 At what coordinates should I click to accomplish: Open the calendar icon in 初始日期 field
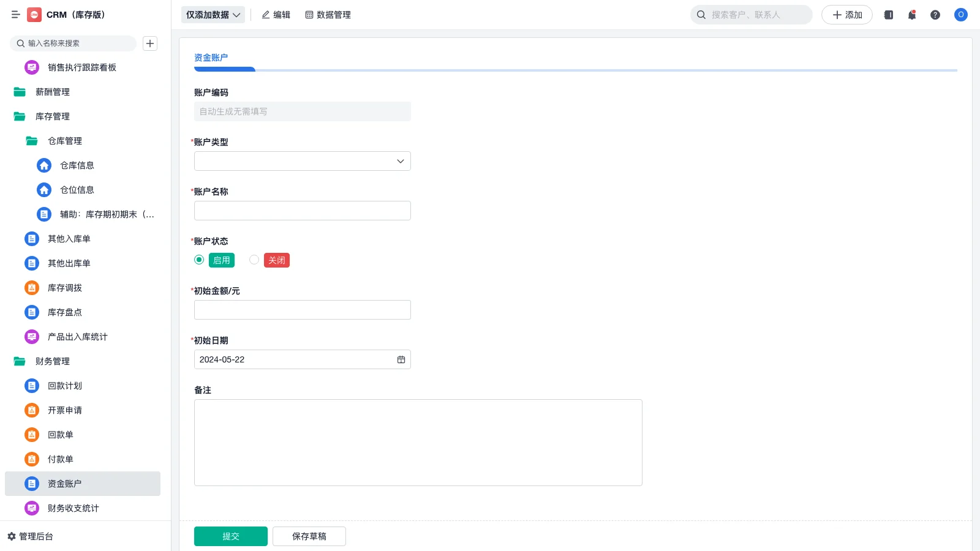point(401,359)
